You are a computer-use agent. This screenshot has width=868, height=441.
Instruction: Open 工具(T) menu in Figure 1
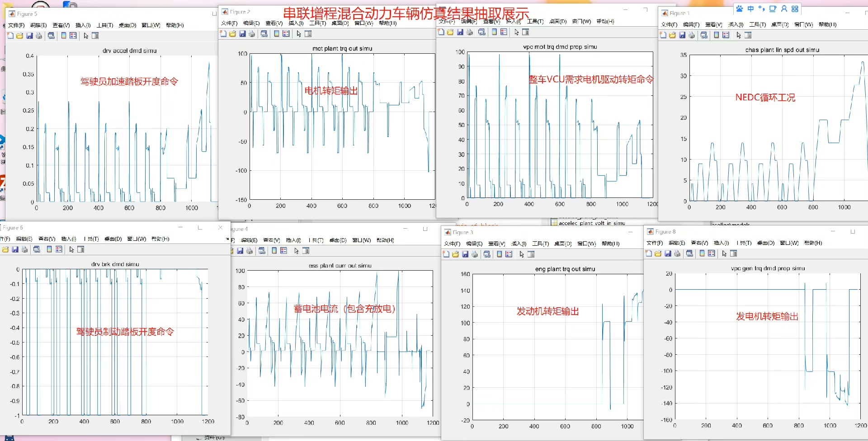[x=757, y=24]
